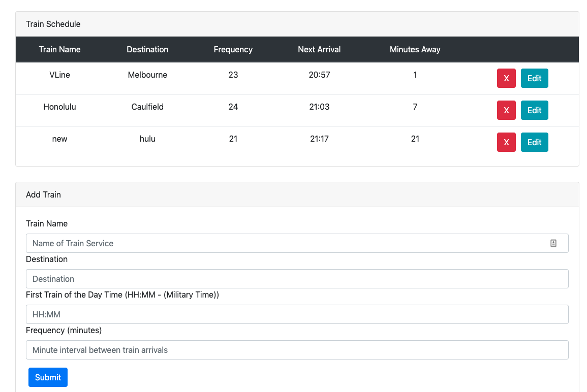Focus the Destination input field
587x392 pixels.
click(x=297, y=279)
